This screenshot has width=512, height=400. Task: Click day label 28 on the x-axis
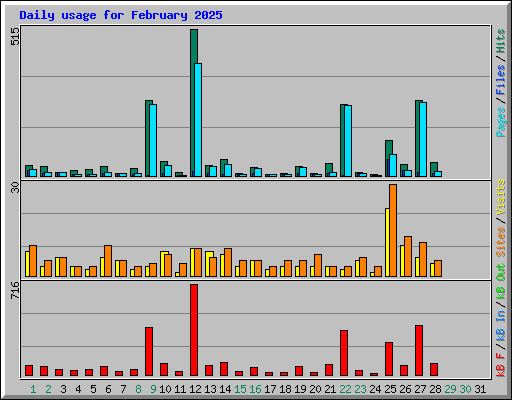(x=435, y=389)
